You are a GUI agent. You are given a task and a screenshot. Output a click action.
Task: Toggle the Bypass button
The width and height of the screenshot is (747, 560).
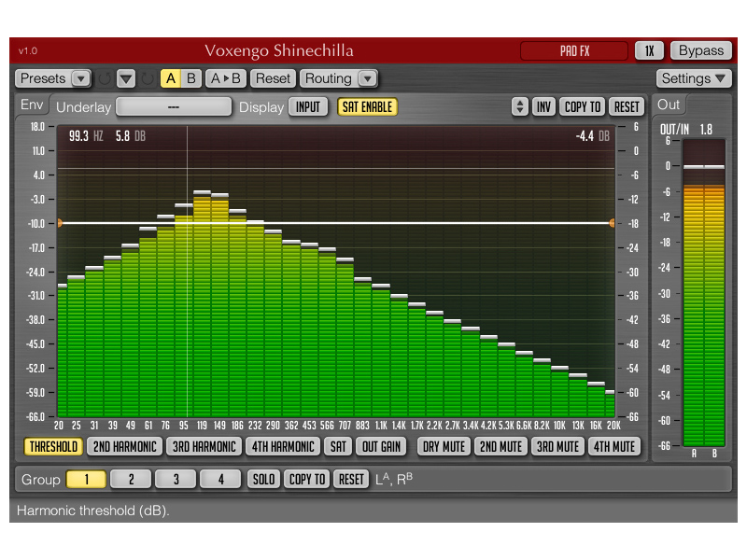coord(701,50)
